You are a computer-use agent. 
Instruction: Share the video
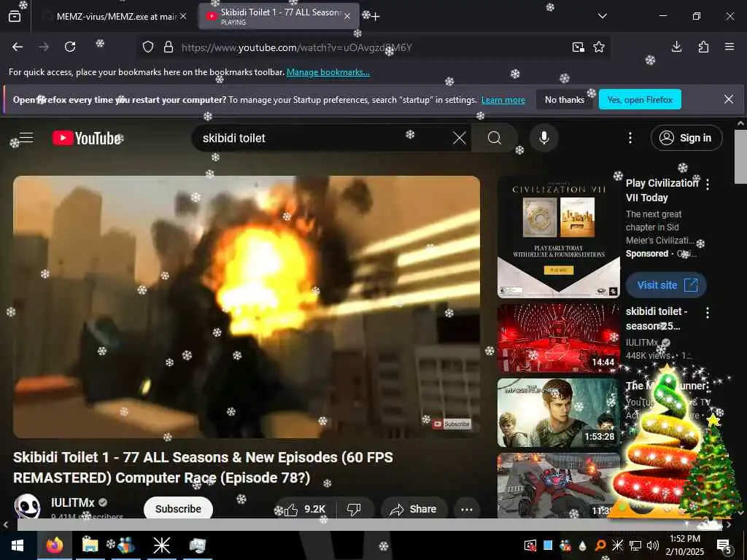414,509
